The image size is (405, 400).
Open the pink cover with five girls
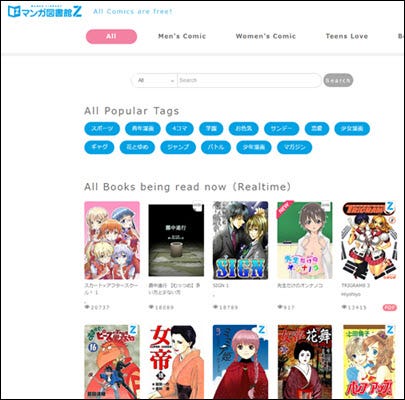[112, 240]
